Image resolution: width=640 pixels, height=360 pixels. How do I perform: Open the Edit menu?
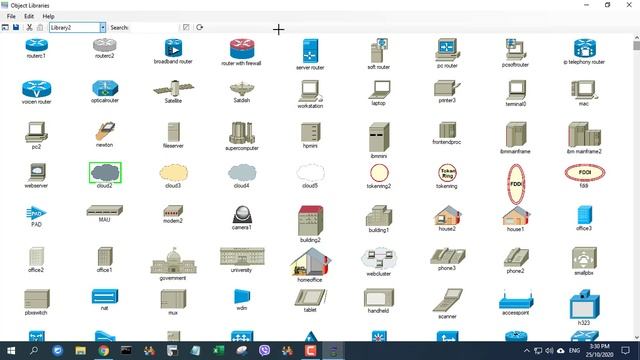point(29,16)
